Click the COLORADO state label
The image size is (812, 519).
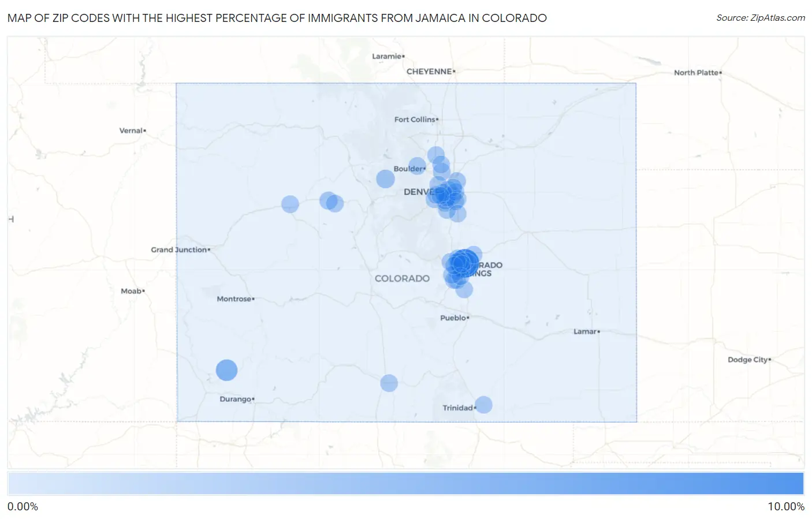[x=402, y=278]
